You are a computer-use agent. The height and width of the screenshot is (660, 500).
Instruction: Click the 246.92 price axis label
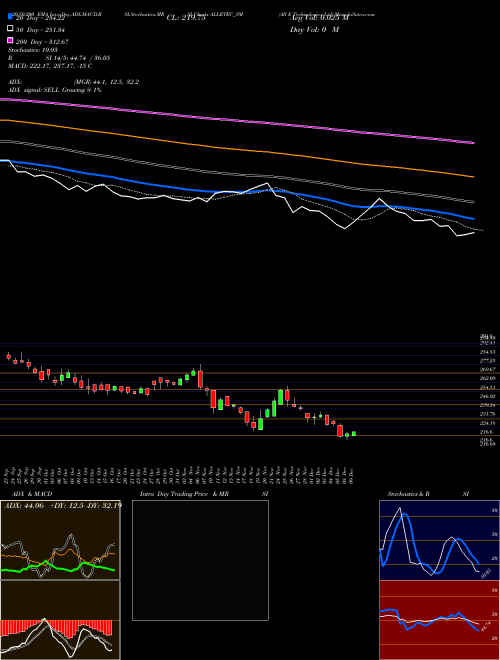487,396
